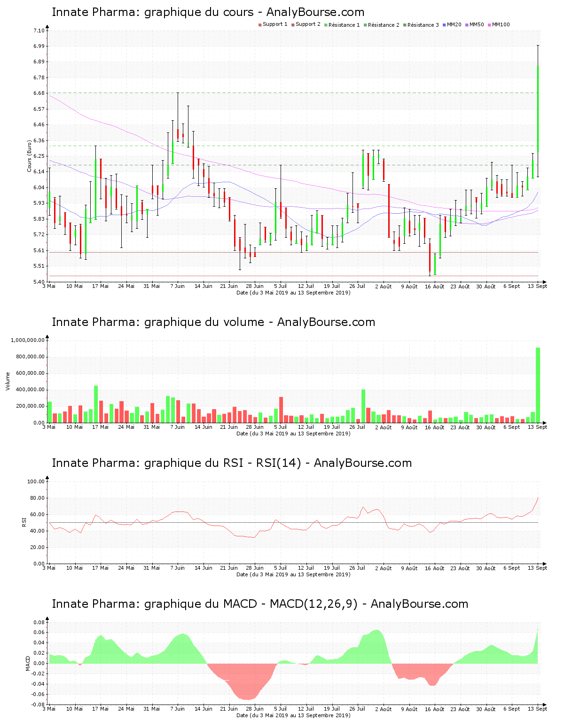Click '7 Juin' date under price chart
This screenshot has width=564, height=728.
[x=178, y=286]
